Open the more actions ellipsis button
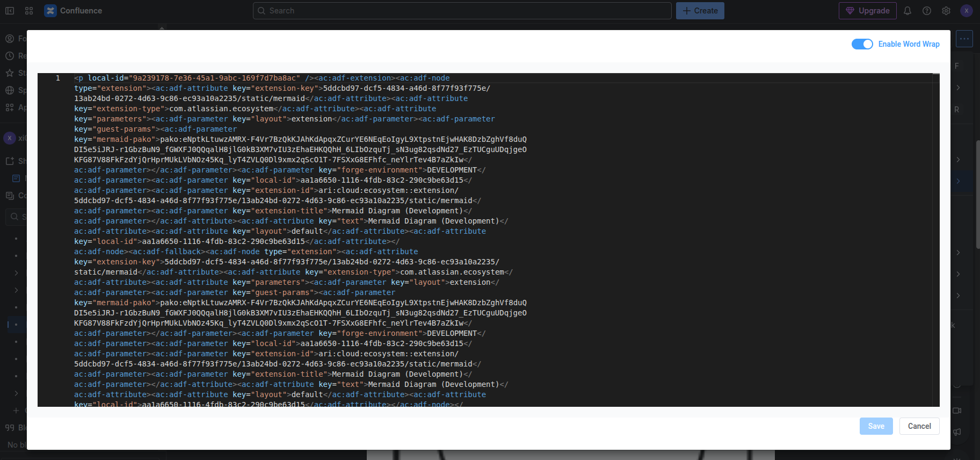Viewport: 980px width, 460px height. point(964,39)
